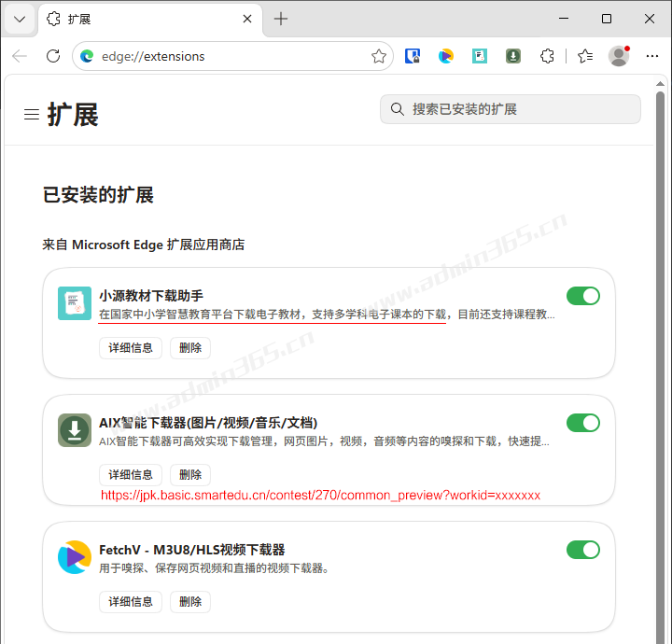
Task: Click the 小源教材下载助手 title text
Action: point(151,296)
